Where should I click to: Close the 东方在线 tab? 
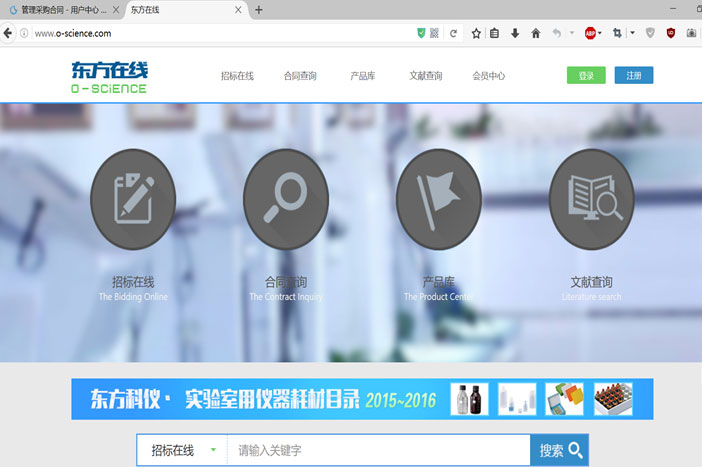point(238,10)
